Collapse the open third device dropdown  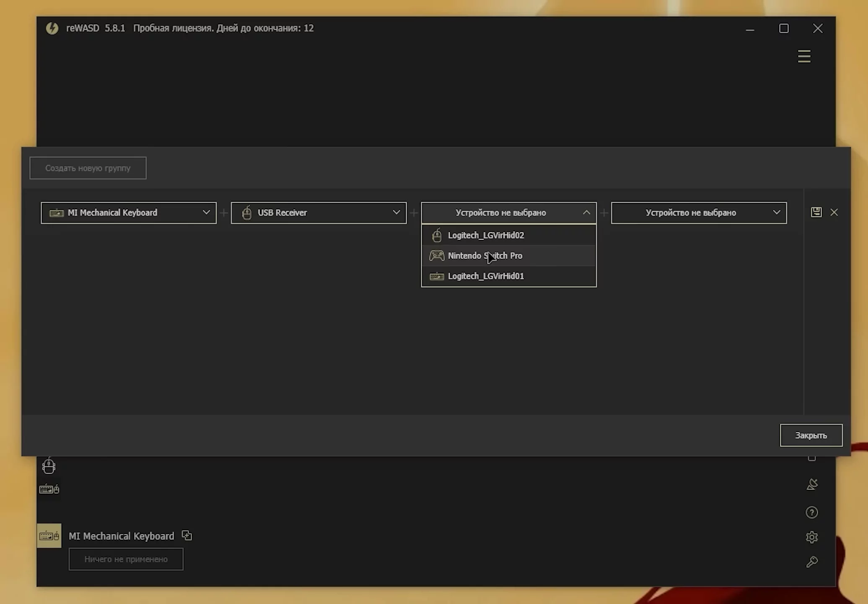pos(586,213)
